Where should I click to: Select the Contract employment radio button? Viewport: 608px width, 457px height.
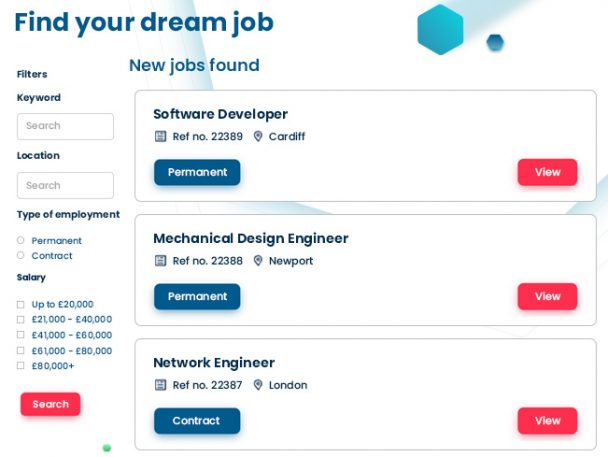pos(21,255)
